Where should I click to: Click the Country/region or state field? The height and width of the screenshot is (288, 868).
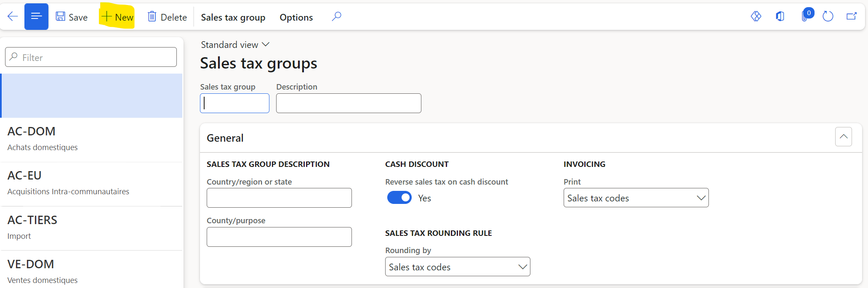tap(279, 198)
